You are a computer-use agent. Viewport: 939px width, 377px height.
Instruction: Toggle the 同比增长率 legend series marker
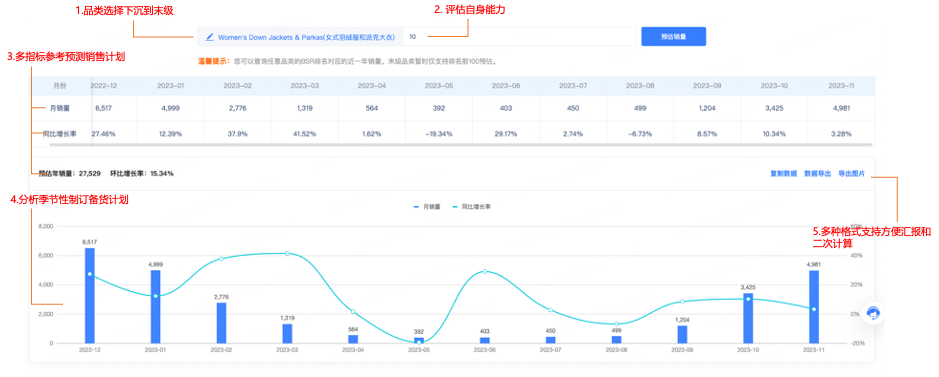coord(456,206)
